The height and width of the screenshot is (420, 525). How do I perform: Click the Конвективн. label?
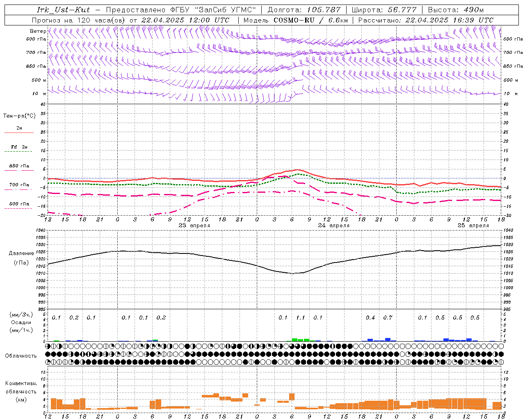click(x=21, y=383)
